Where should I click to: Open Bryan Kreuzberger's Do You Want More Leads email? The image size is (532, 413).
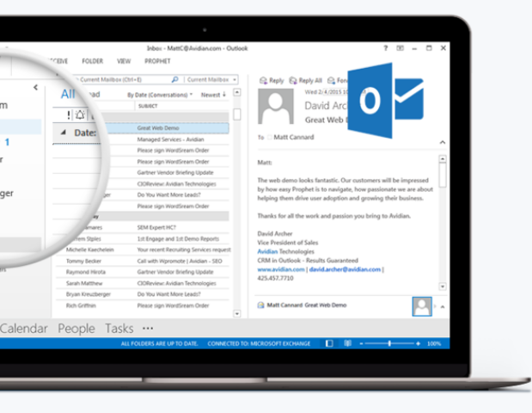143,294
